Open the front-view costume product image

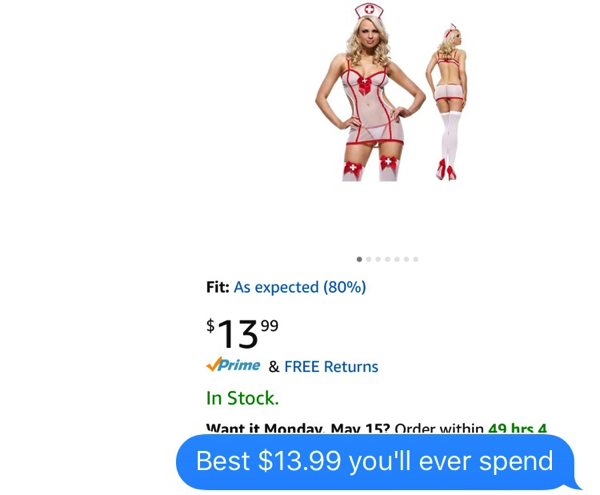pos(370,92)
